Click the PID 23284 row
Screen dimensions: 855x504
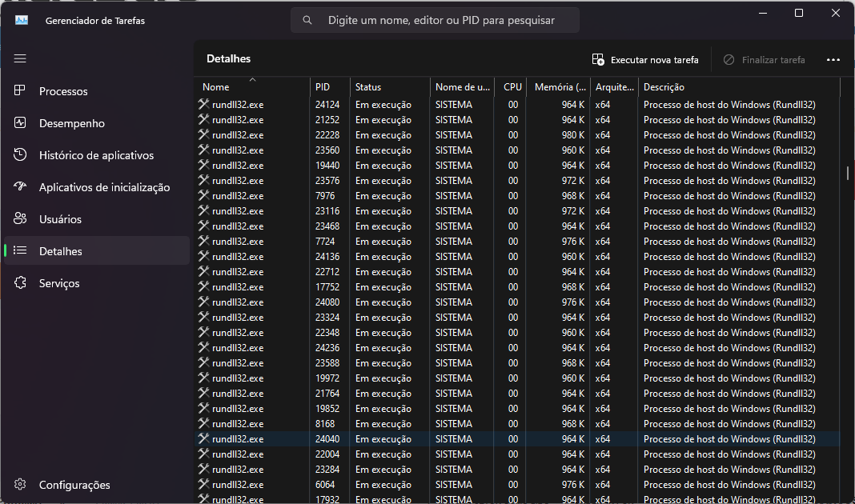click(x=517, y=469)
